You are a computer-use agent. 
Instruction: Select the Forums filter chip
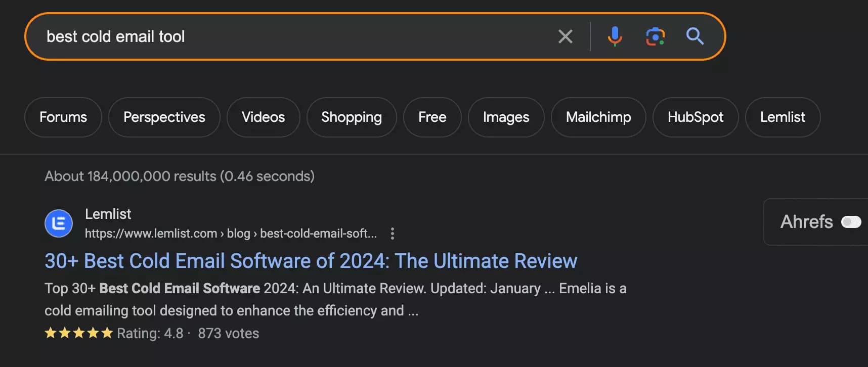click(63, 117)
